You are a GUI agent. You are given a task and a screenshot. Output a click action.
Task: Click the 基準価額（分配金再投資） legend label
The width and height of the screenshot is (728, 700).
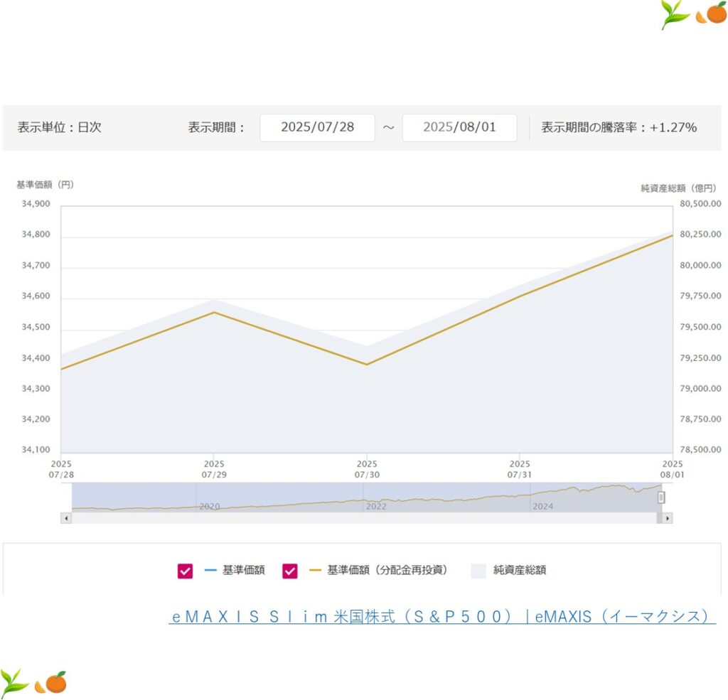pyautogui.click(x=387, y=570)
